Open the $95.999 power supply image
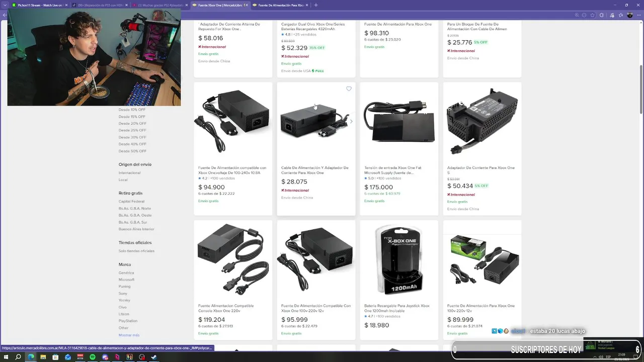This screenshot has width=644, height=362. (316, 259)
